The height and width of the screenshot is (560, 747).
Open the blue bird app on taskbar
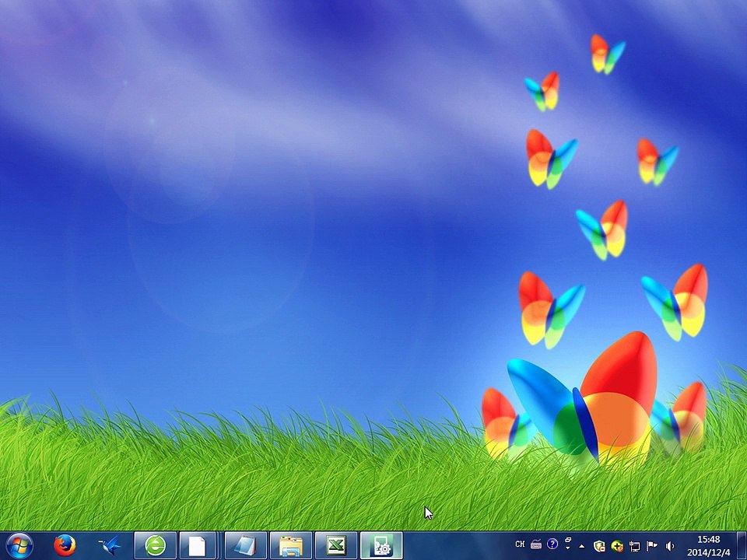110,546
